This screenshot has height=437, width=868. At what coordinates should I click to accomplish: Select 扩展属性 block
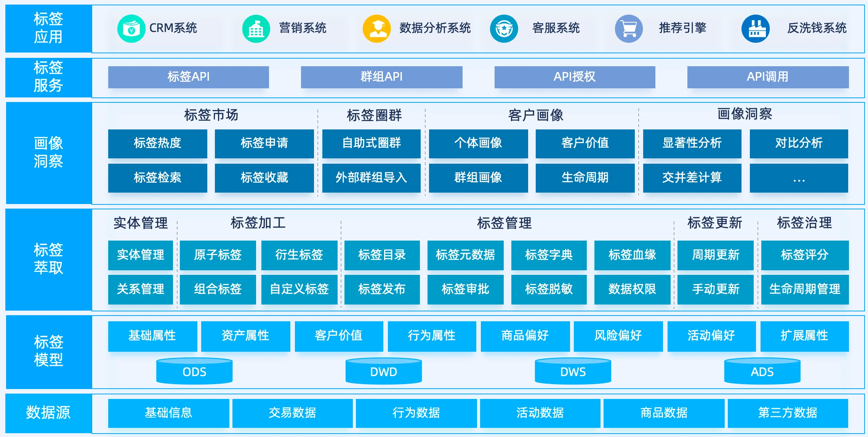click(805, 336)
